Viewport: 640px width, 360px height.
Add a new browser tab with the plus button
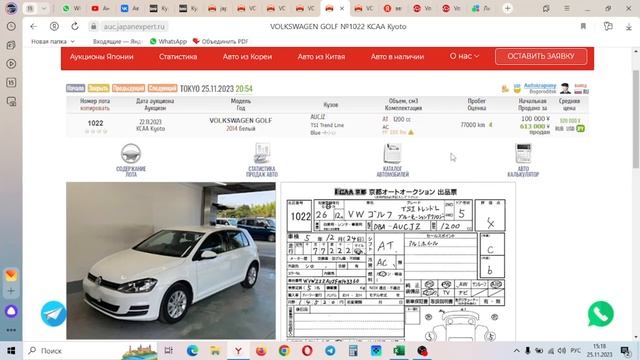click(x=507, y=8)
